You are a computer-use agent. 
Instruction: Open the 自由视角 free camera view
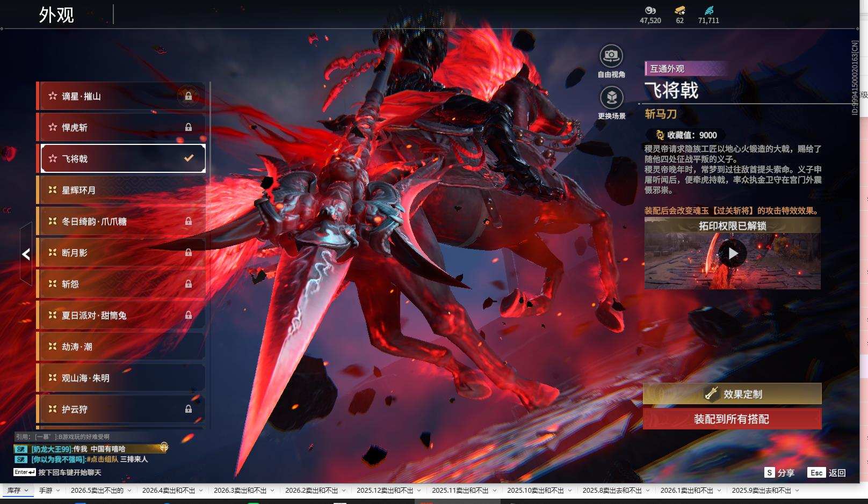(611, 55)
